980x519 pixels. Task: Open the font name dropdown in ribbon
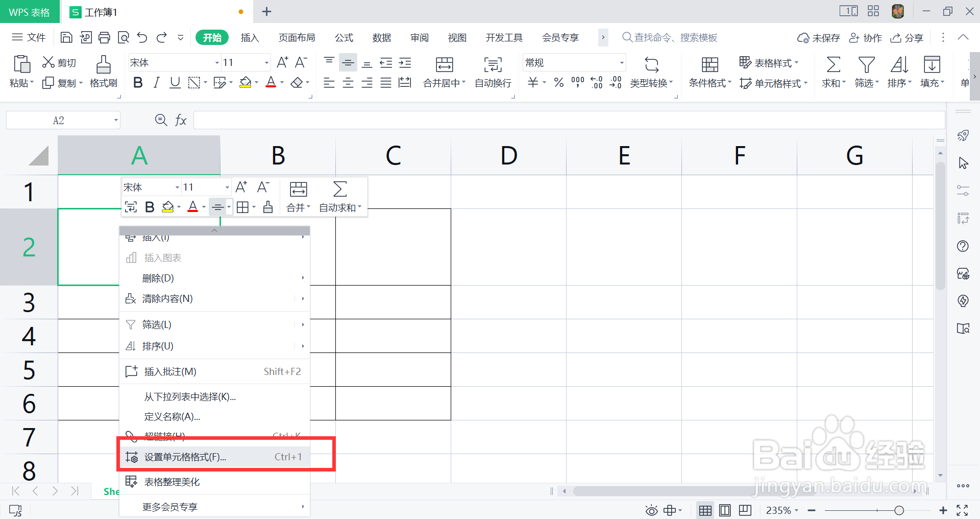click(217, 63)
